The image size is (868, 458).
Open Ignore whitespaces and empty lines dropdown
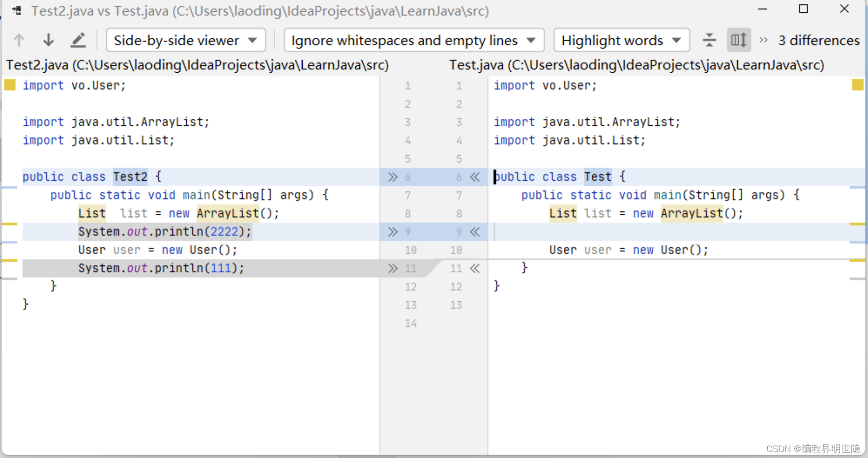click(x=414, y=40)
